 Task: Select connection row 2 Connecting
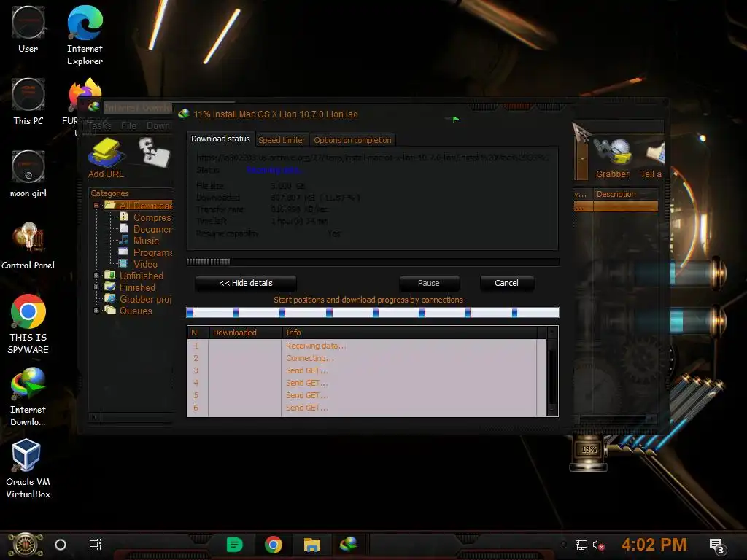[366, 358]
